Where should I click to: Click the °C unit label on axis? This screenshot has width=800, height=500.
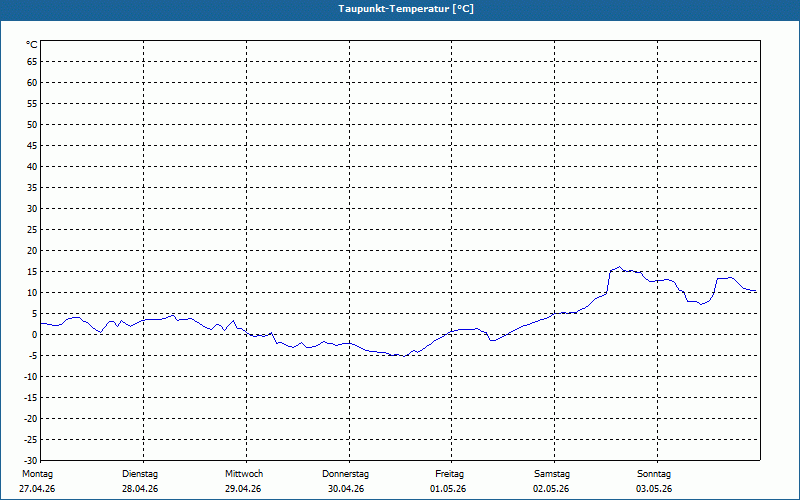click(x=32, y=45)
